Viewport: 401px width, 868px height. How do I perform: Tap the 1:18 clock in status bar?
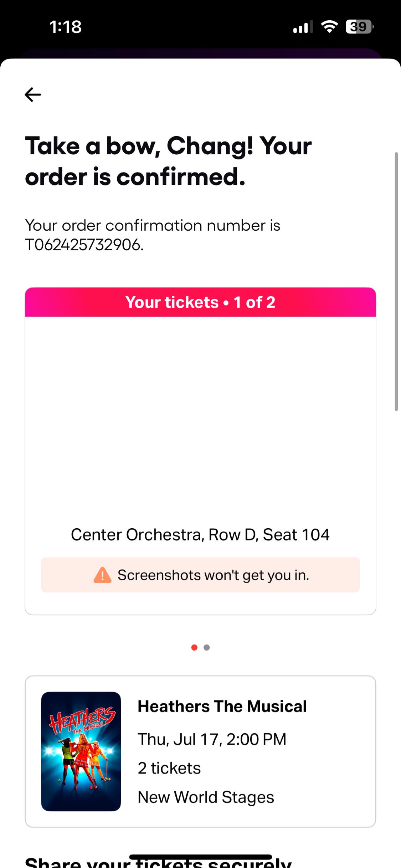click(66, 27)
